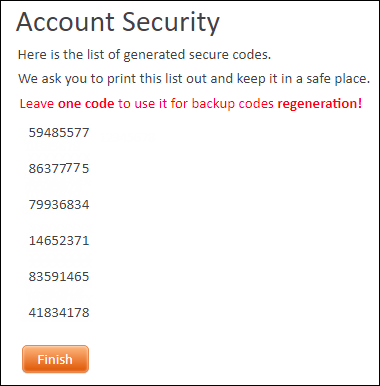The width and height of the screenshot is (380, 386).
Task: Click the phrase 'generated secure codes'
Action: (197, 55)
